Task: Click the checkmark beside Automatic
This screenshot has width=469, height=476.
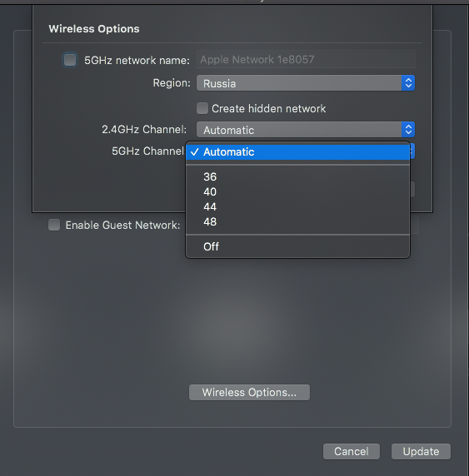Action: (x=195, y=152)
